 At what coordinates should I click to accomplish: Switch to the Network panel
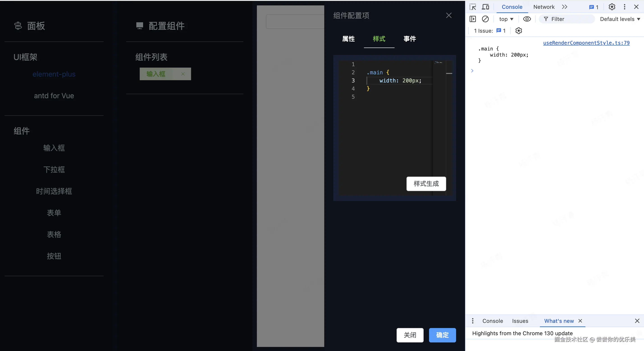point(544,7)
